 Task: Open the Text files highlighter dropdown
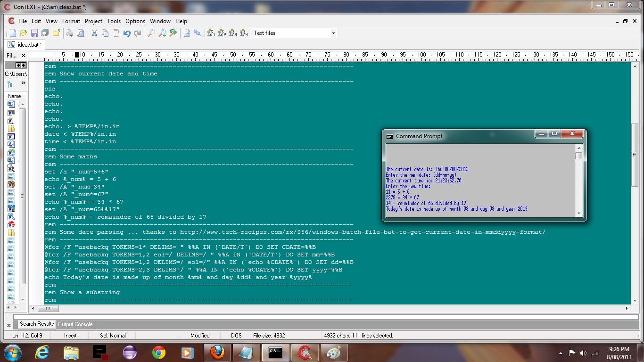coord(333,33)
